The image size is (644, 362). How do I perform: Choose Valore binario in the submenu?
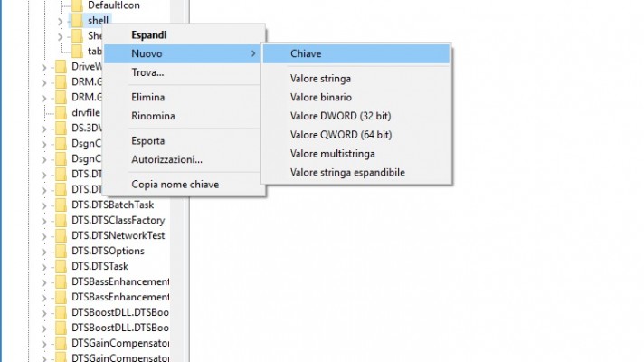click(356, 98)
